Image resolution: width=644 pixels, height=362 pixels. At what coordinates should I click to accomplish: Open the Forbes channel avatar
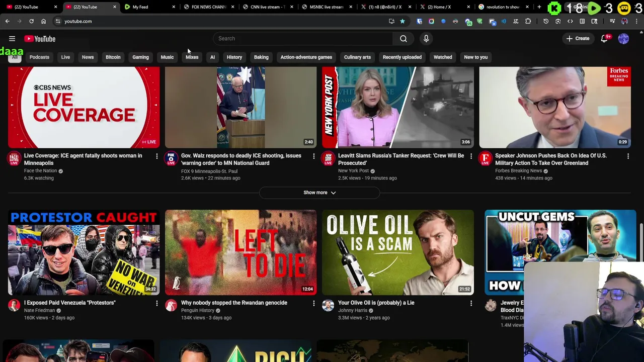(485, 159)
